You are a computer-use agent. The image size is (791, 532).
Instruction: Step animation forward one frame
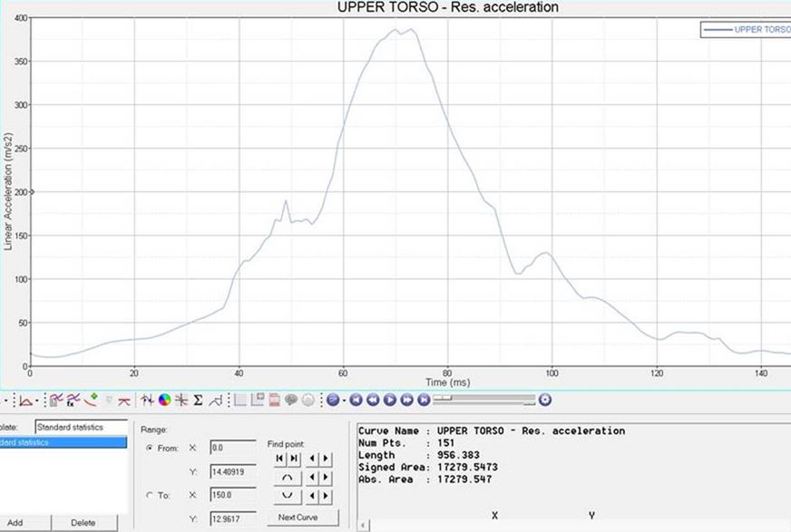pos(406,400)
